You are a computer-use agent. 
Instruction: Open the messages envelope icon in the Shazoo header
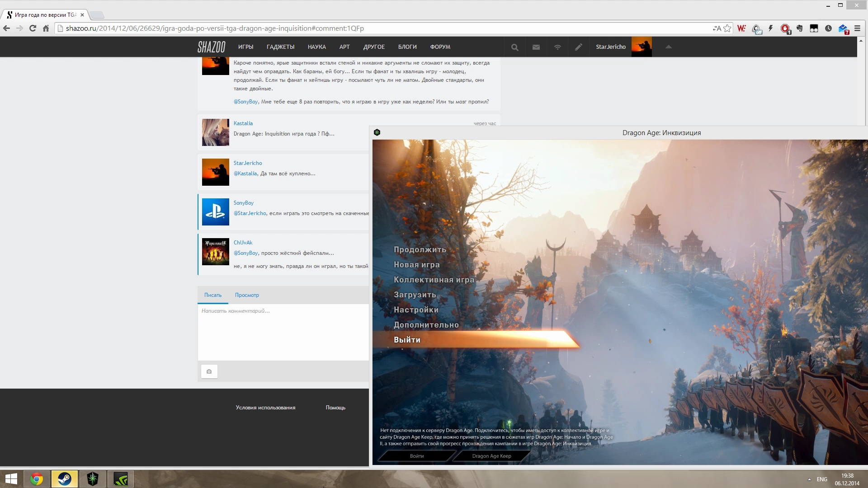pos(536,47)
